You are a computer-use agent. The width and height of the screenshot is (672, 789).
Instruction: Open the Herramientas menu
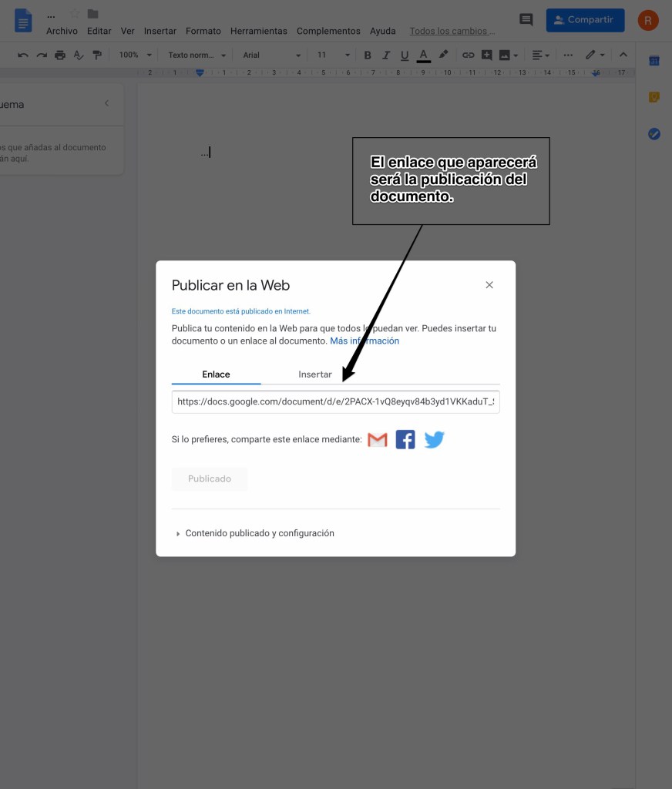258,31
